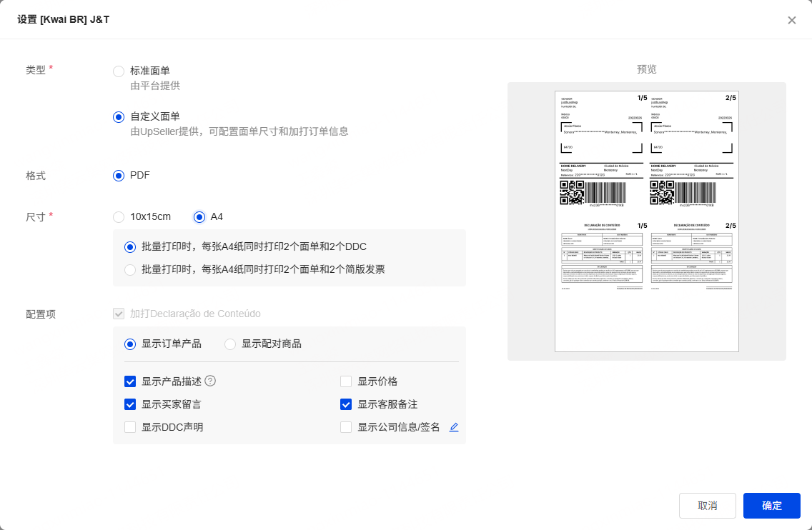
Task: Uncheck the 显示买家留言 checkbox
Action: point(130,404)
